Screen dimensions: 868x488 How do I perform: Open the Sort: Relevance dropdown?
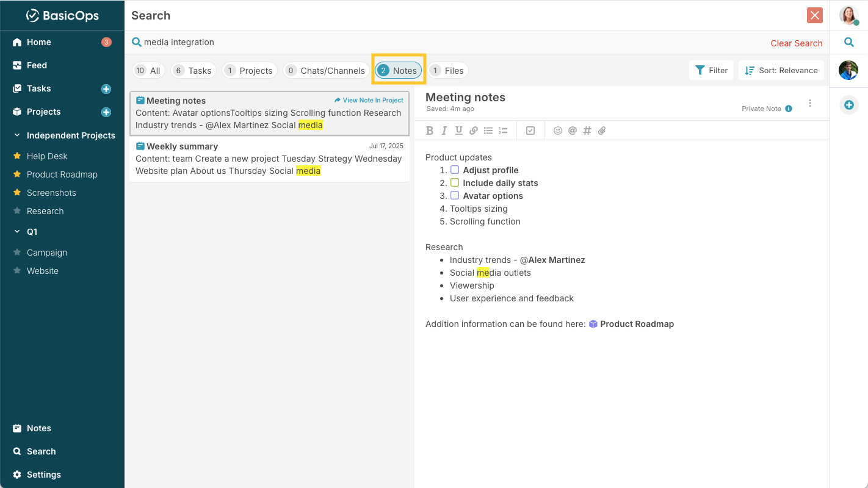(x=781, y=70)
